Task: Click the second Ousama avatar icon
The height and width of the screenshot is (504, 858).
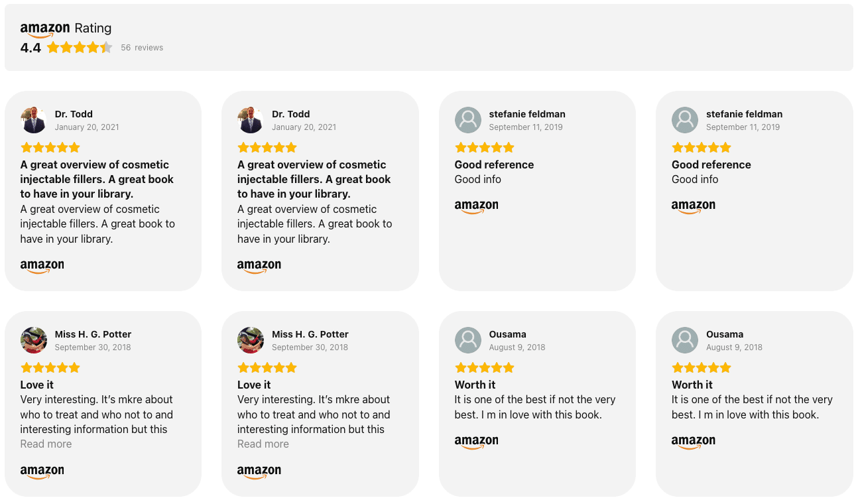Action: coord(685,340)
